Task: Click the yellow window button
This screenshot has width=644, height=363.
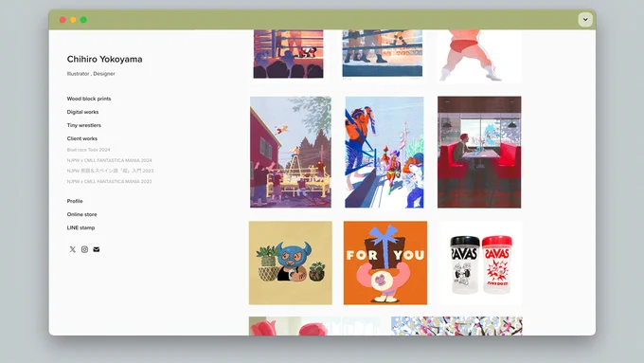Action: tap(73, 20)
